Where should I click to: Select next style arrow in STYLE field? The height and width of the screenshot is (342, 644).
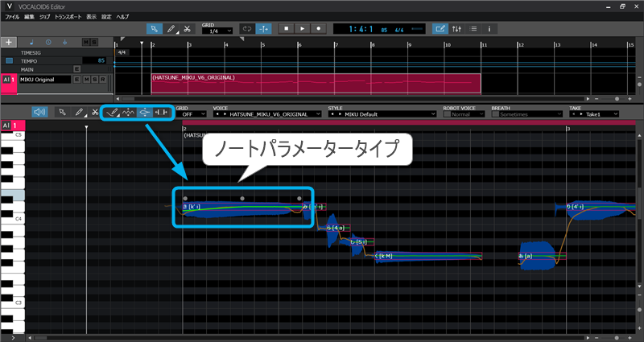point(340,114)
